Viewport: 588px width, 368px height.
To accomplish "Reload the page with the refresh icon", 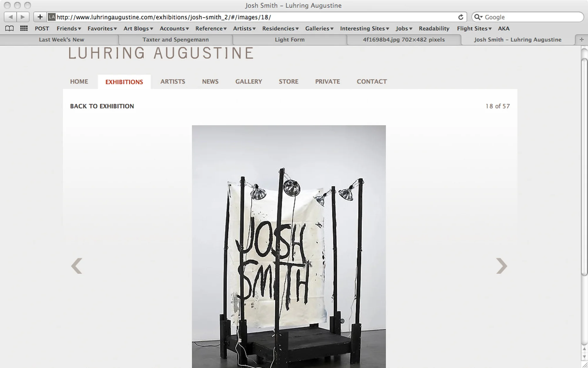I will coord(461,17).
